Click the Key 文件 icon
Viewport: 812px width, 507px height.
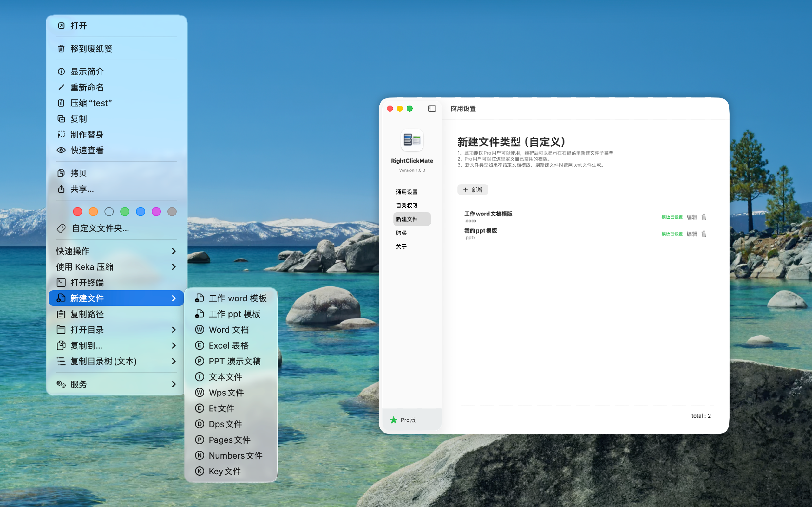click(x=200, y=471)
